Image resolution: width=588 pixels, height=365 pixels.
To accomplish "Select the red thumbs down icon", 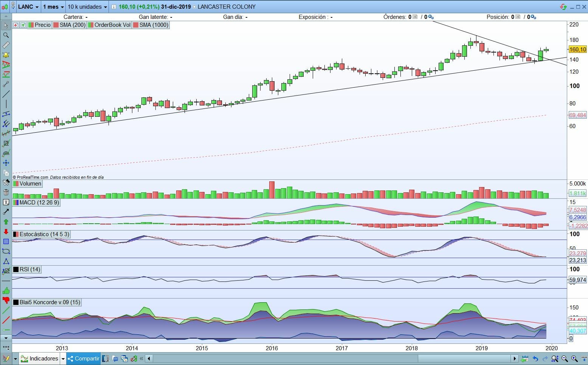I will 6,300.
